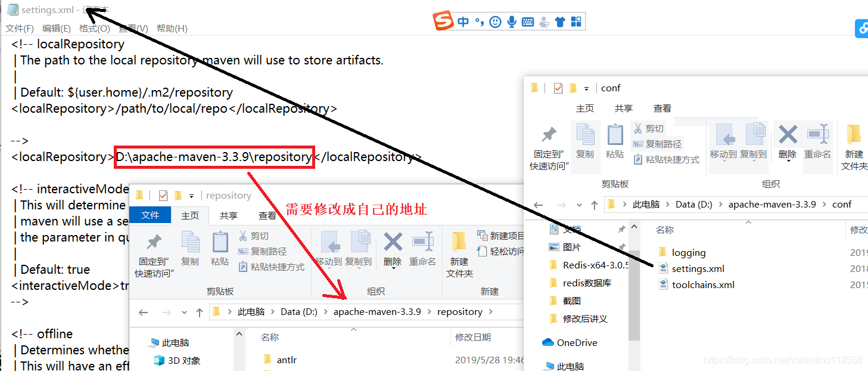The width and height of the screenshot is (868, 371).
Task: Toggle the Sogou punctuation mode icon
Action: (x=480, y=22)
